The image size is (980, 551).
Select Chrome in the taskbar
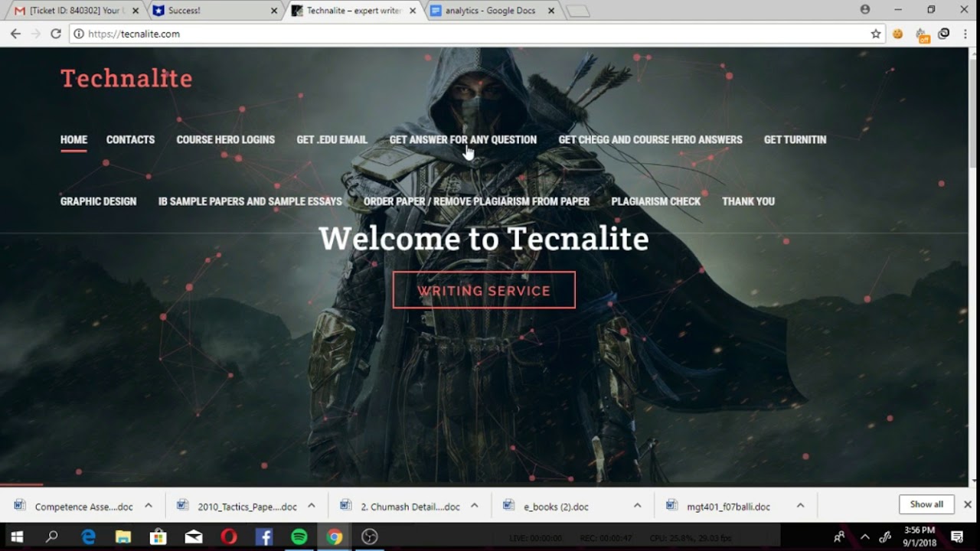click(335, 536)
